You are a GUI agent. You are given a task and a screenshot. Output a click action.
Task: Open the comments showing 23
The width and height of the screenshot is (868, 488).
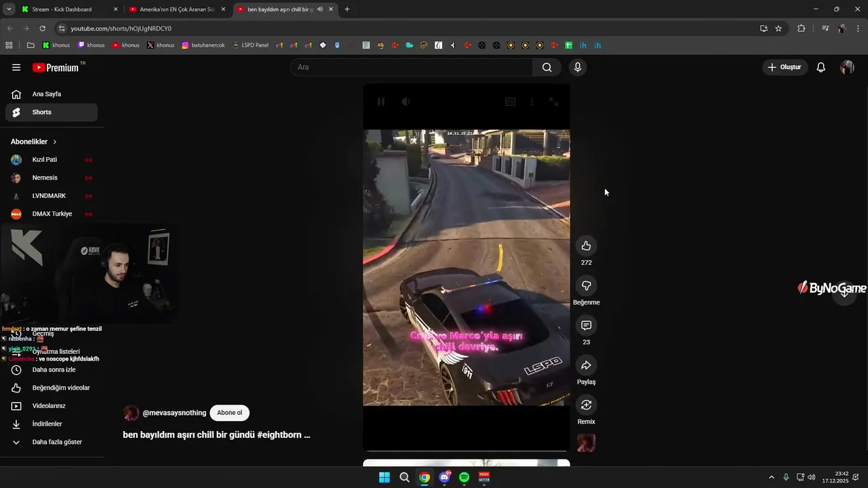click(x=586, y=325)
